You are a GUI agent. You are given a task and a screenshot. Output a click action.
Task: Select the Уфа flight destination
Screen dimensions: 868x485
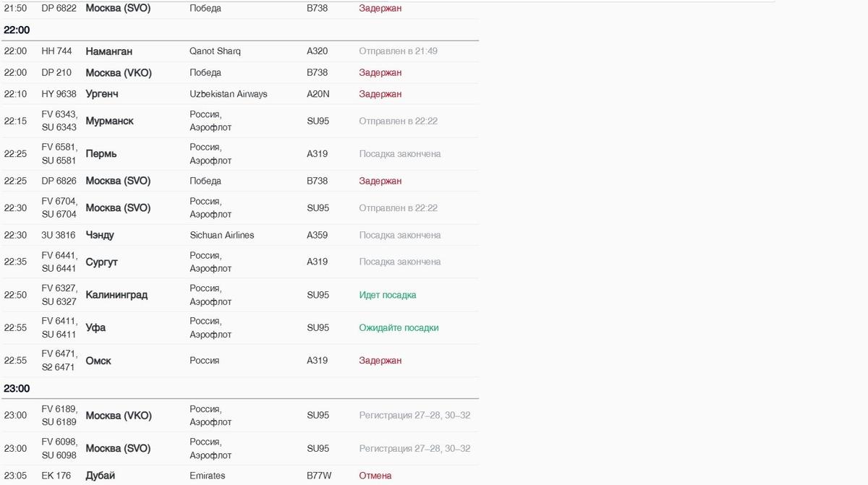[x=95, y=327]
